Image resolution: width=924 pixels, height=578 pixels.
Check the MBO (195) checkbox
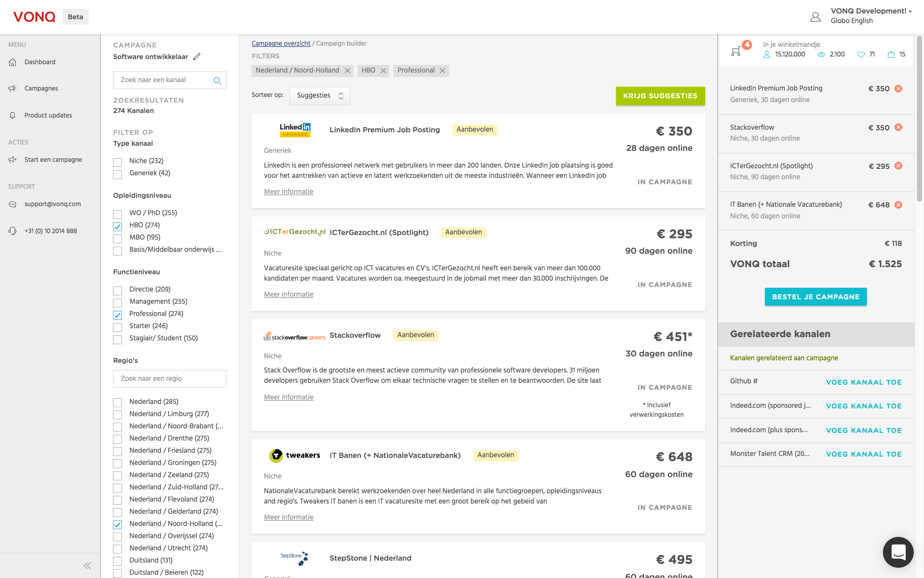[117, 238]
